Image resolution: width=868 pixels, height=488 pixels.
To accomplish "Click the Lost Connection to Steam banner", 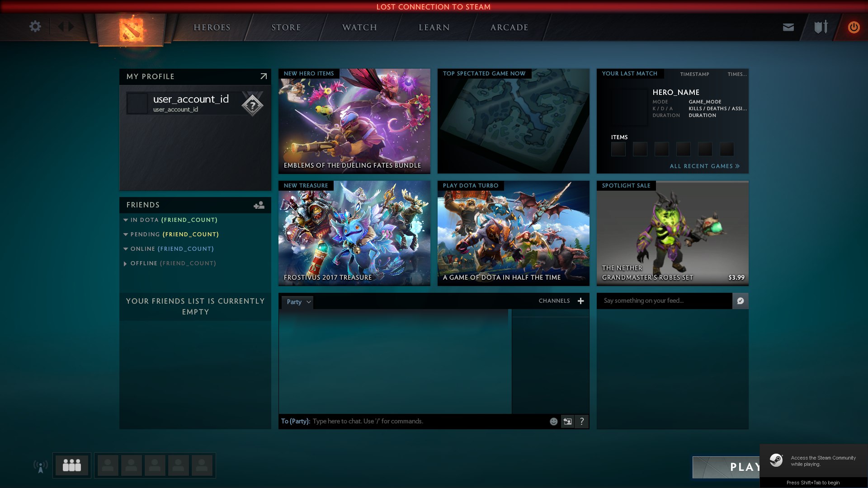I will click(x=434, y=7).
